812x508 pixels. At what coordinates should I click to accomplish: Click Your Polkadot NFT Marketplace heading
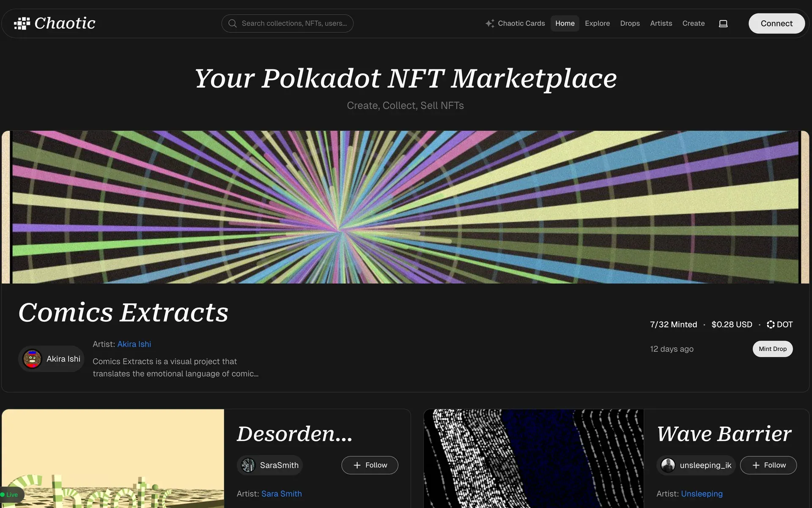406,78
